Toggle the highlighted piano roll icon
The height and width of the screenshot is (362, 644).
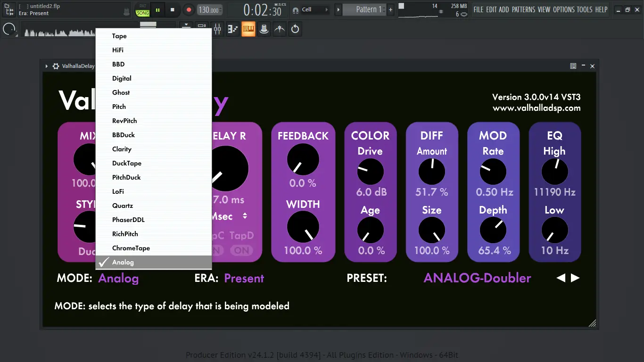tap(248, 29)
